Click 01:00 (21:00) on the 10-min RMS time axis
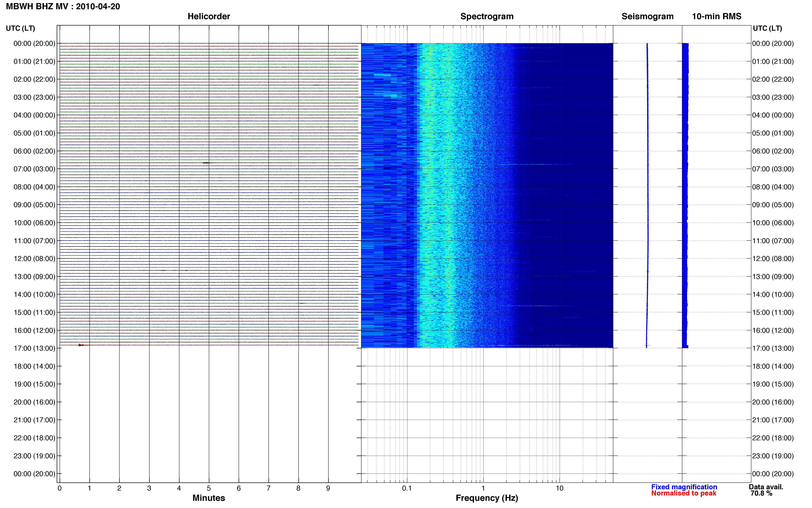 coord(773,62)
